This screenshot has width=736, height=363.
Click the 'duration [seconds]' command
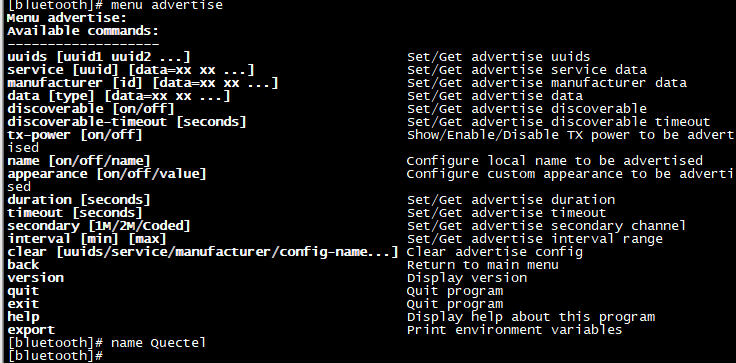(79, 200)
